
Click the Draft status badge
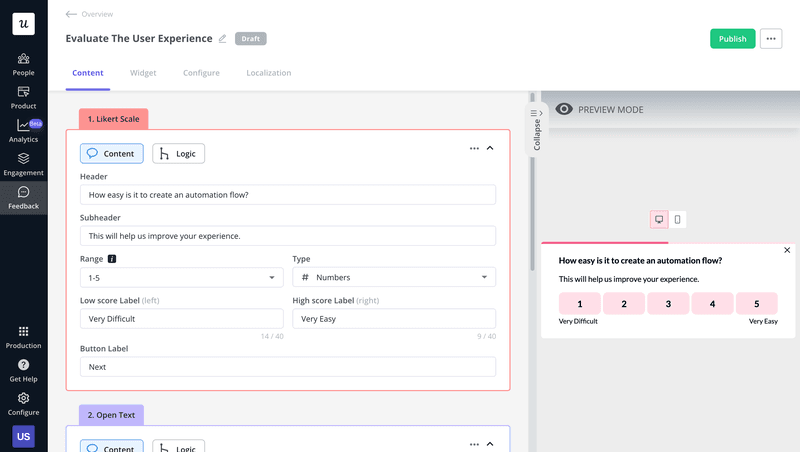pyautogui.click(x=251, y=39)
